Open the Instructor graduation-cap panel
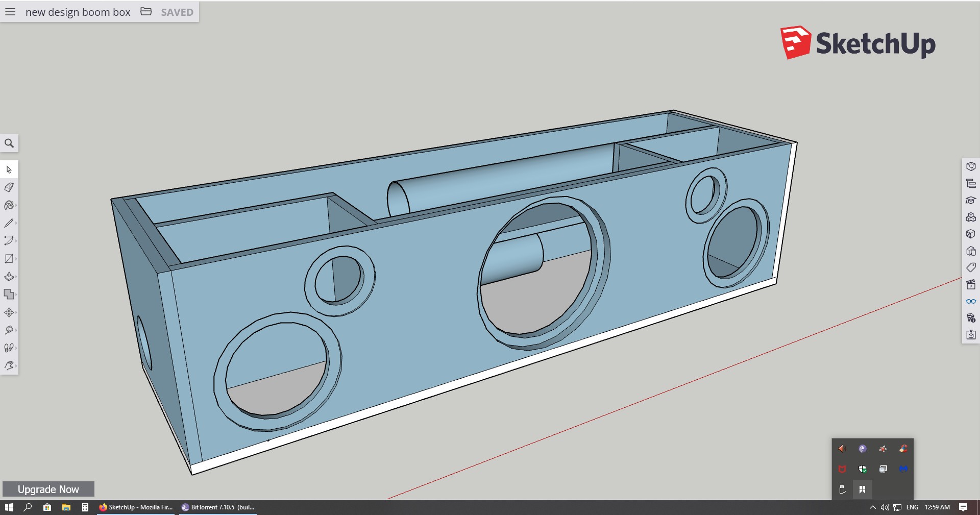The image size is (980, 515). tap(971, 200)
